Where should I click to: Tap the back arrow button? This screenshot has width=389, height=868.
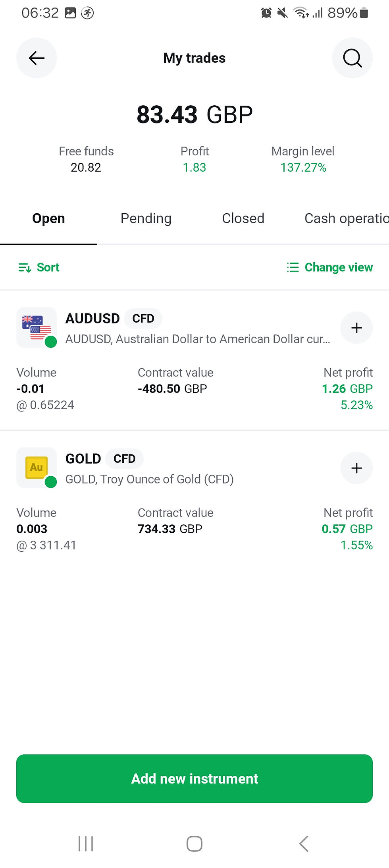point(36,58)
